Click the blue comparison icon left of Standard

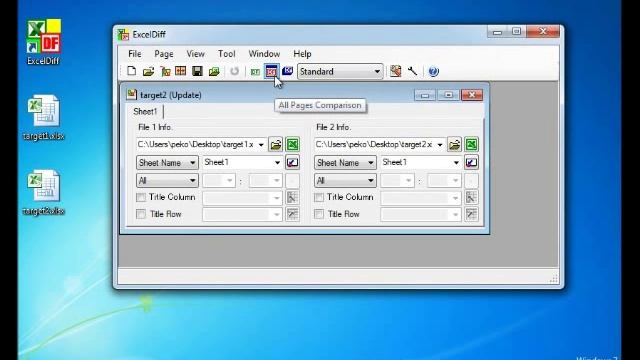tap(287, 71)
